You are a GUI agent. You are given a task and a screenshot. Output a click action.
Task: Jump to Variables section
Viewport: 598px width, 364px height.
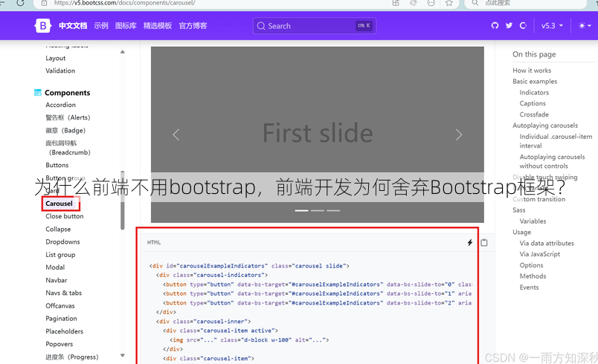533,221
